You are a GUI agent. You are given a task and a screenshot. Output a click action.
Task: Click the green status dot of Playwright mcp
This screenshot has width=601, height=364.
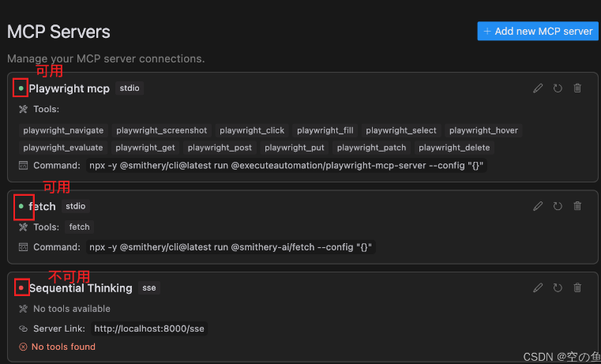tap(21, 88)
